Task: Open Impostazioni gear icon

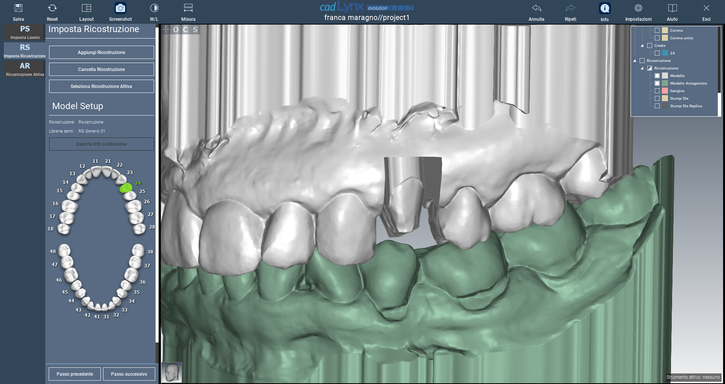Action: 638,8
